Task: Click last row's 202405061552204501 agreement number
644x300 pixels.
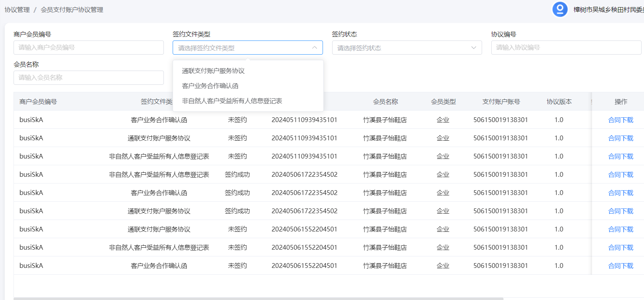Action: click(304, 266)
